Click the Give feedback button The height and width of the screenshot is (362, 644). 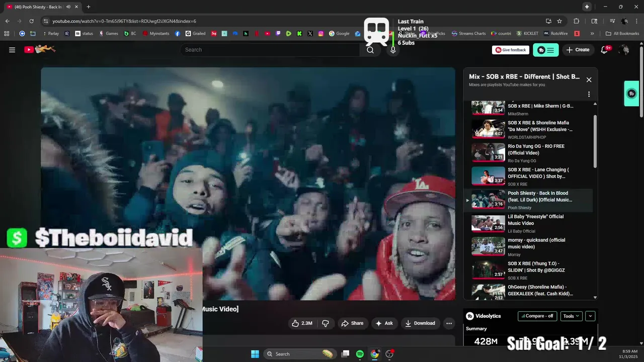pos(511,50)
